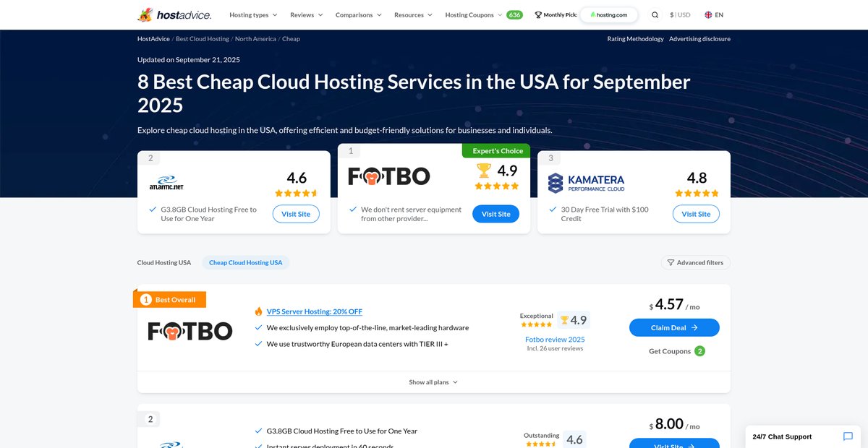Visit Site for Atlantic.net top card
The height and width of the screenshot is (448, 868).
point(296,214)
